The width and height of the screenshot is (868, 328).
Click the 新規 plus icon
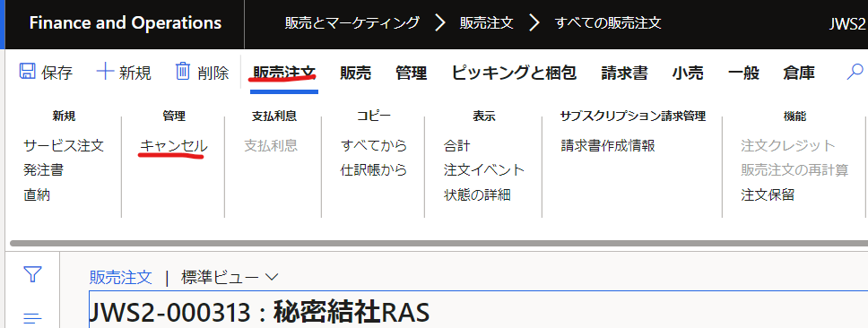[x=105, y=72]
